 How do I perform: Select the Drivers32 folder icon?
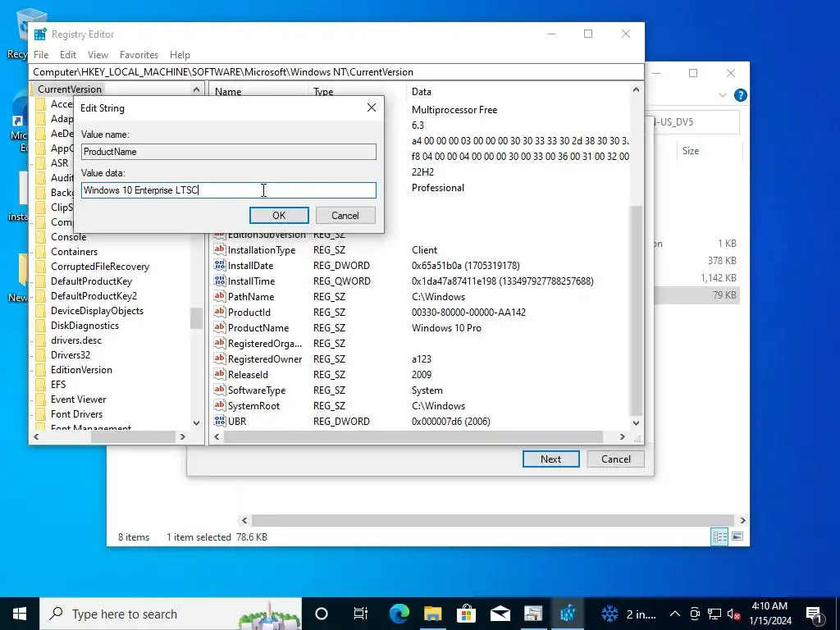pos(41,355)
